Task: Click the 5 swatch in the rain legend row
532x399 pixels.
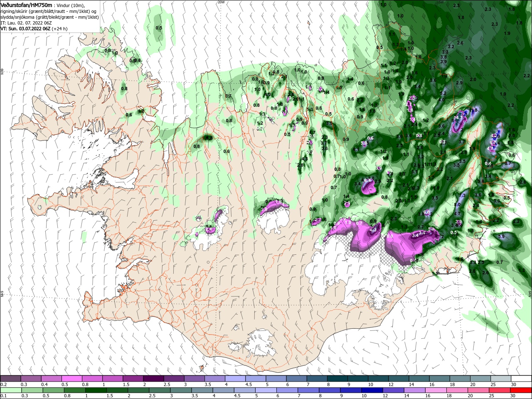Action: (266, 390)
